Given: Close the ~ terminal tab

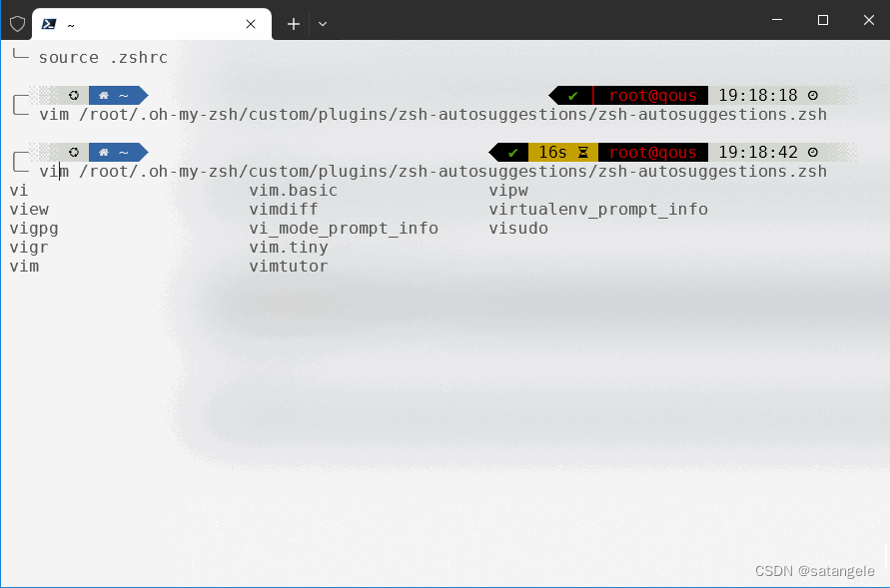Looking at the screenshot, I should [251, 24].
